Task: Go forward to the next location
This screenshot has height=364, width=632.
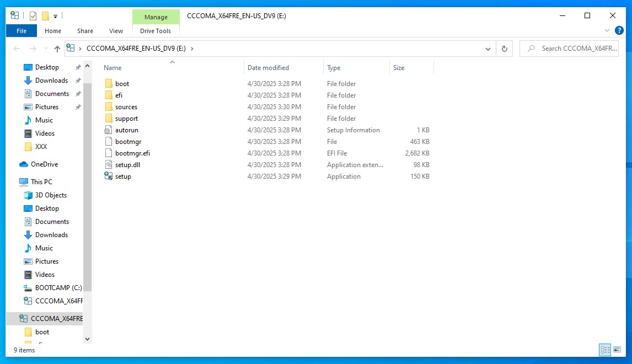Action: point(33,49)
